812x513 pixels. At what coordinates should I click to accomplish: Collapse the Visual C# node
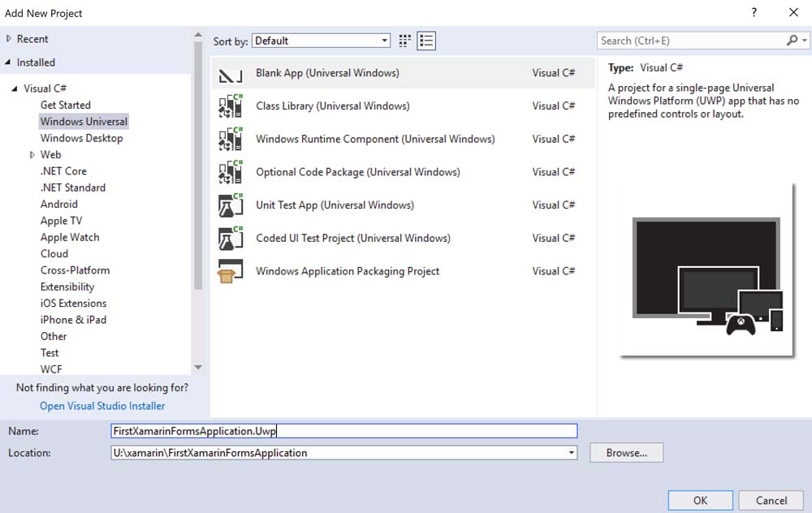(x=15, y=88)
